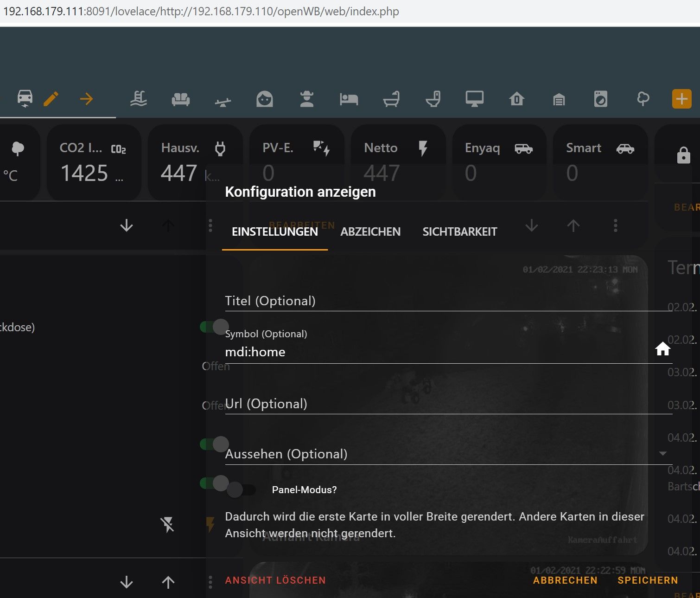Open the swimming pool view tab
The height and width of the screenshot is (598, 700).
pyautogui.click(x=139, y=99)
